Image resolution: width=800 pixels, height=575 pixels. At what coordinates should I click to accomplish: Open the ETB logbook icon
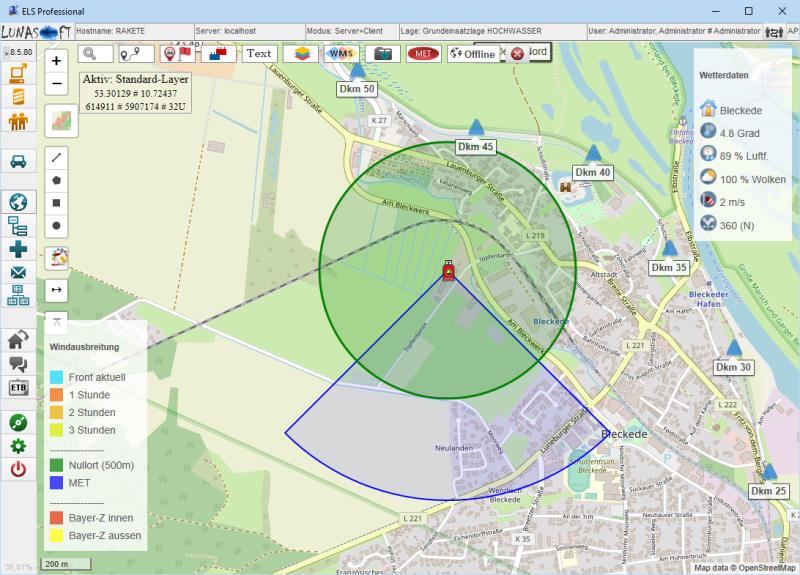coord(17,388)
